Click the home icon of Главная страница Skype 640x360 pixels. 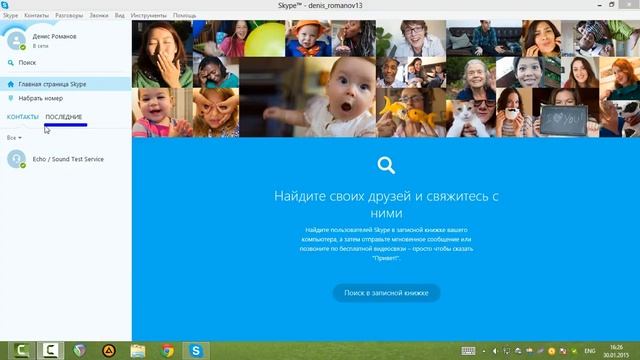click(x=11, y=84)
